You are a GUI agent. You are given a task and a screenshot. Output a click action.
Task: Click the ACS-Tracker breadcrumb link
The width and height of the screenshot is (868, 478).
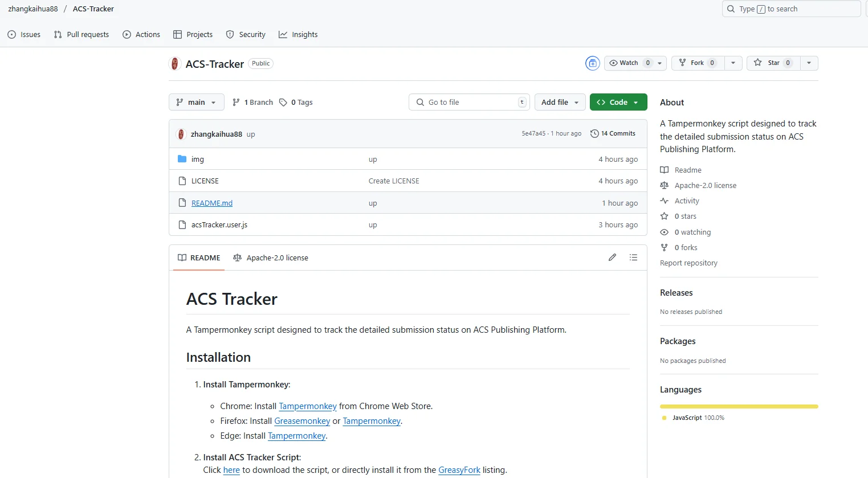[93, 9]
